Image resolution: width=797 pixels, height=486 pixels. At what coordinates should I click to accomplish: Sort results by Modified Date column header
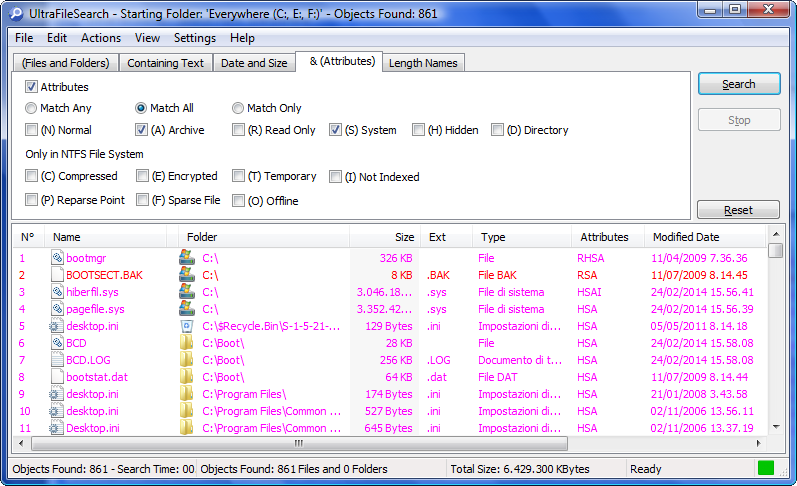pyautogui.click(x=705, y=237)
